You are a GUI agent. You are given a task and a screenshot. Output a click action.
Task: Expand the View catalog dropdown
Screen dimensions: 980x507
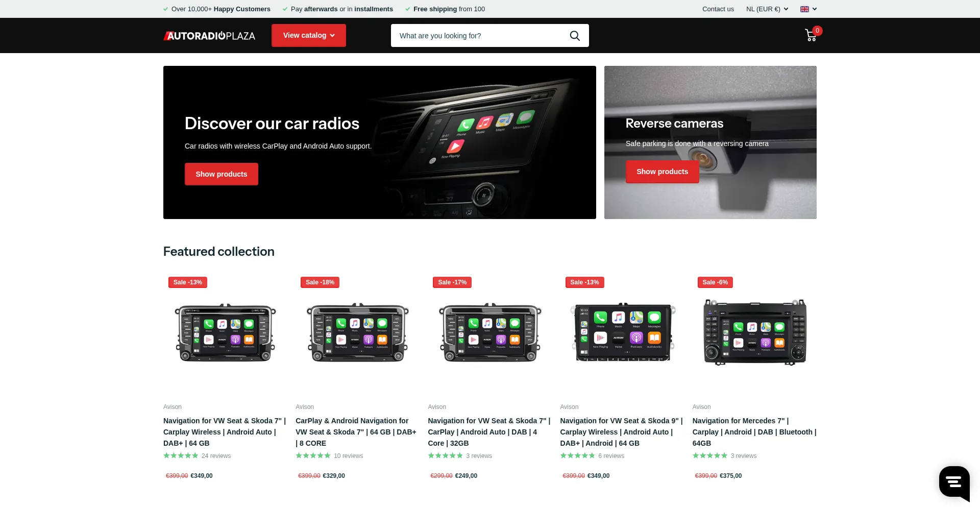[x=309, y=35]
